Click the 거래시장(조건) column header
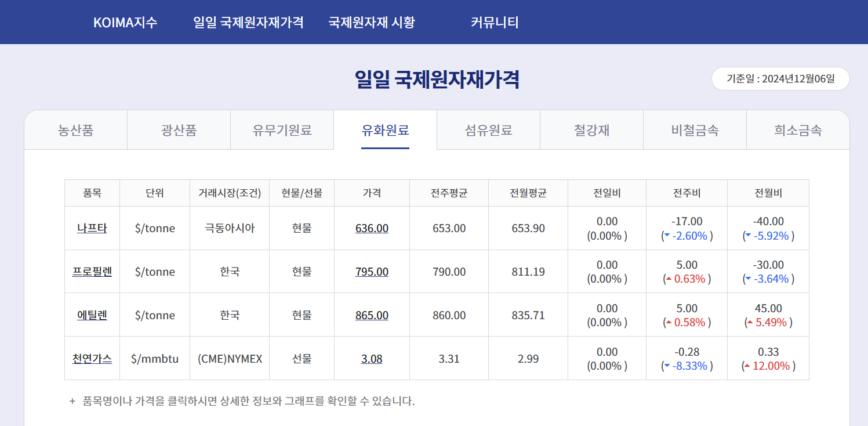The height and width of the screenshot is (426, 868). (230, 193)
